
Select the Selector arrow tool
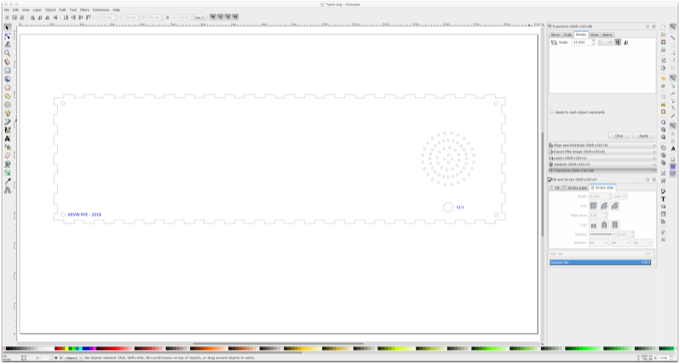[7, 27]
